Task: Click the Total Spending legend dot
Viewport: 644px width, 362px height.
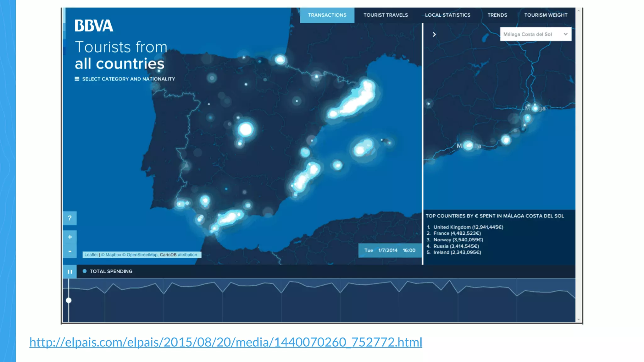Action: coord(85,271)
